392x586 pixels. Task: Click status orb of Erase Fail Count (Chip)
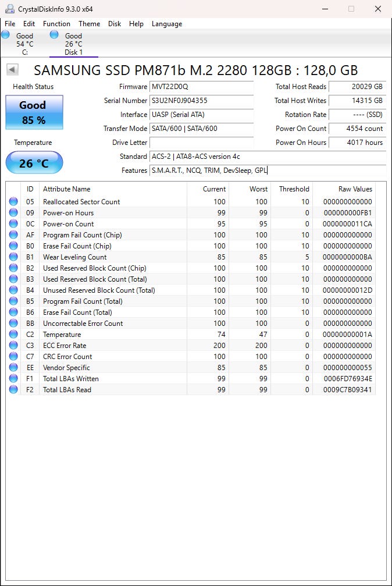point(13,246)
